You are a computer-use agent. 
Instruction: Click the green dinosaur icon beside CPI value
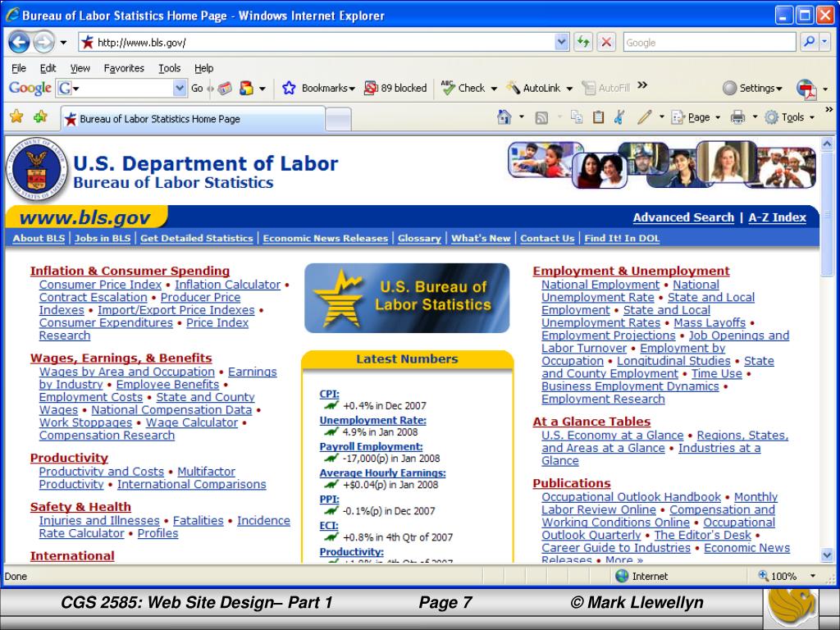click(331, 405)
